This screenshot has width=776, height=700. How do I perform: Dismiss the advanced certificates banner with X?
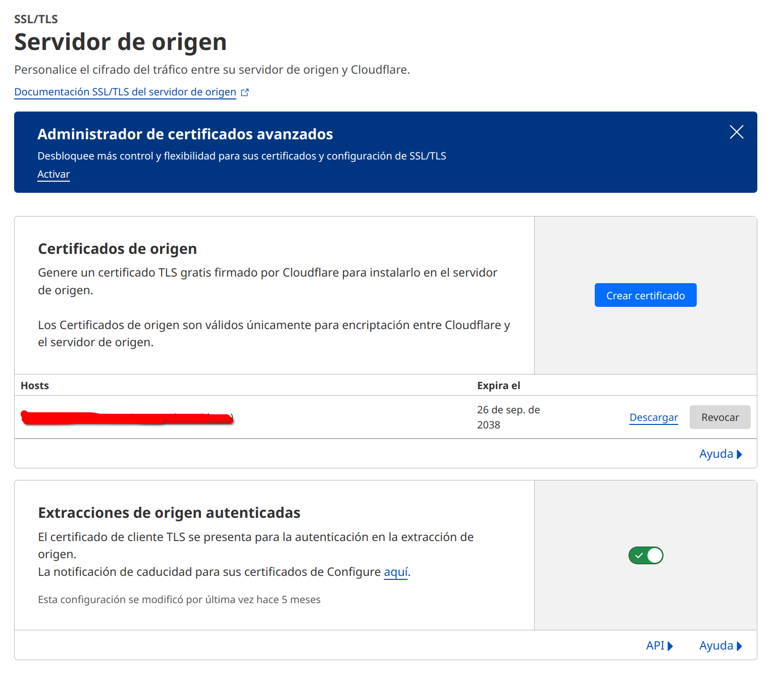pyautogui.click(x=736, y=132)
